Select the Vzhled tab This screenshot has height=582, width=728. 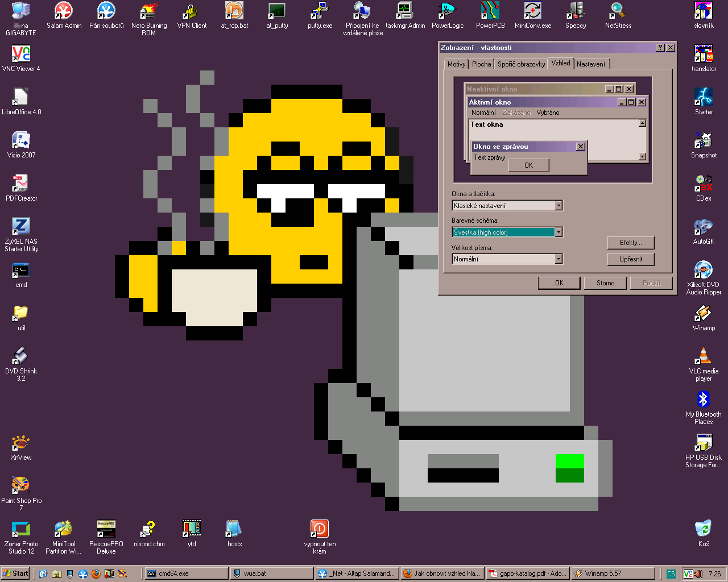561,63
